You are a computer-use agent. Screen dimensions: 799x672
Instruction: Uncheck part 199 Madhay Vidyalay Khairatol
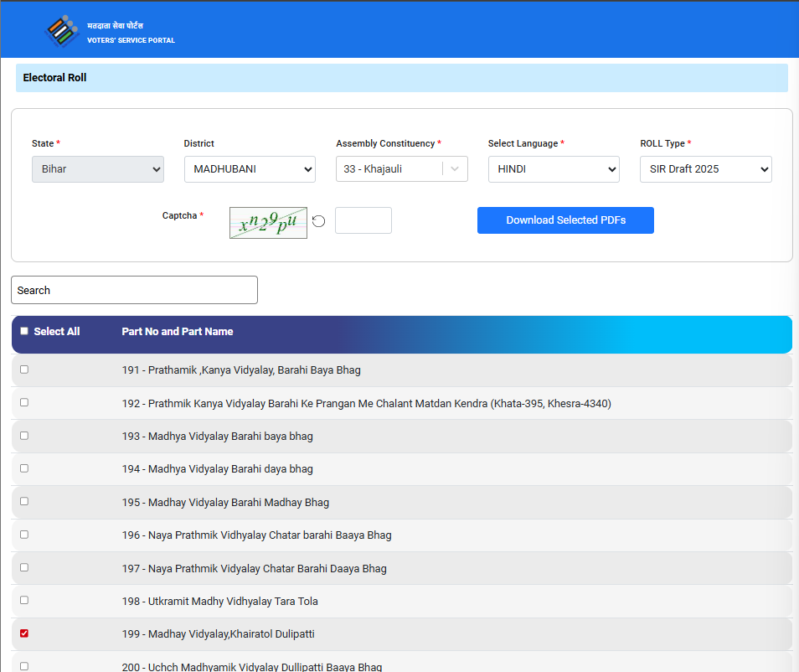[x=24, y=633]
